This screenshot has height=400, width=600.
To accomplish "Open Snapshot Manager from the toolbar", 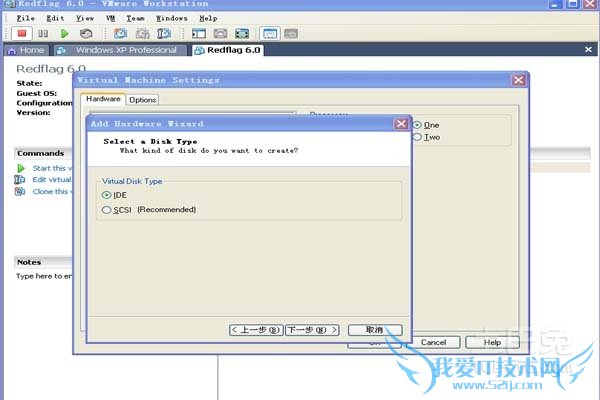I will [x=163, y=33].
